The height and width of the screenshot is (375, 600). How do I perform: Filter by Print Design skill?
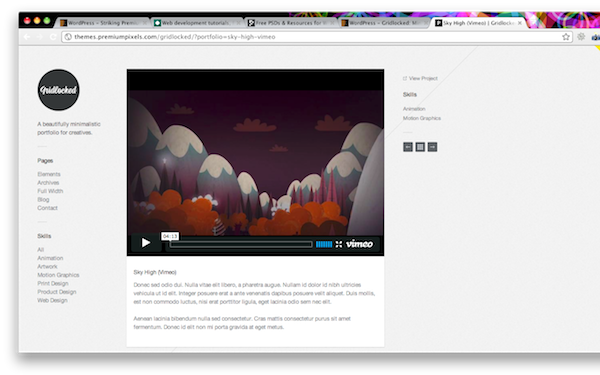click(53, 283)
